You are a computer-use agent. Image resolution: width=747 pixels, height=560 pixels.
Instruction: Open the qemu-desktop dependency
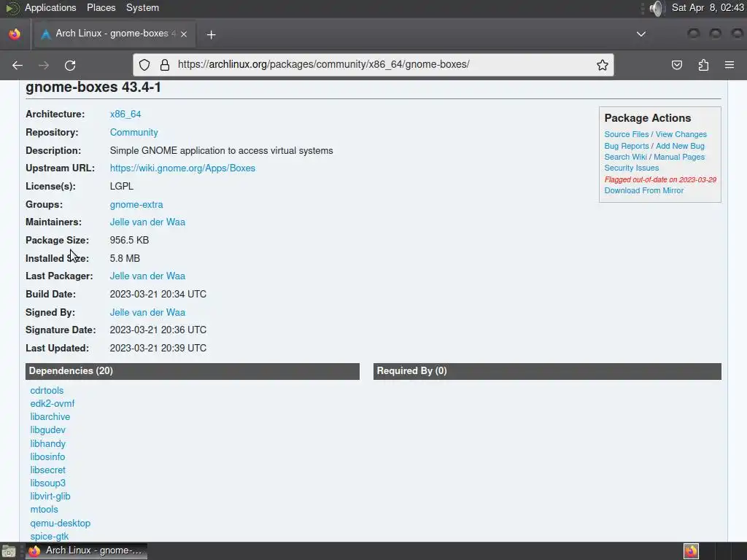tap(60, 524)
